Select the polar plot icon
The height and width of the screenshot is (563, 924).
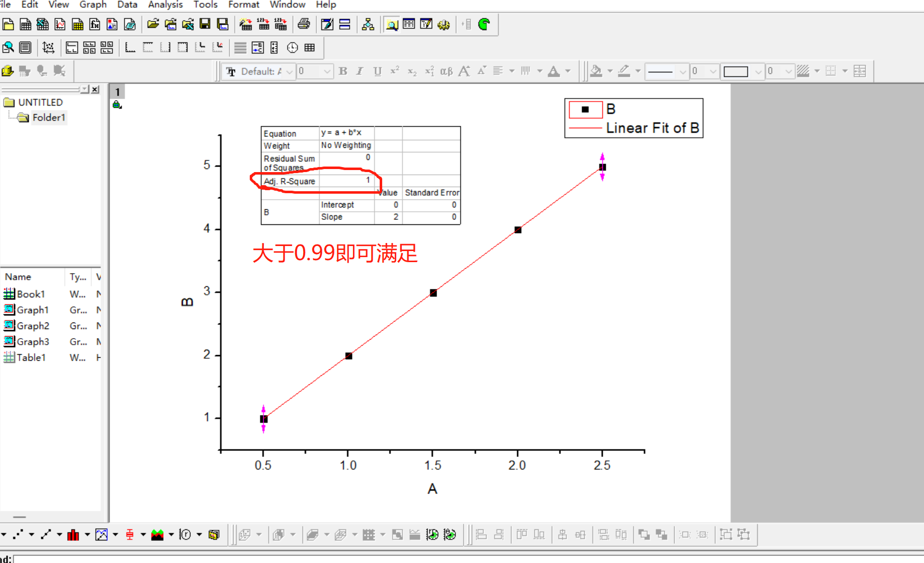185,535
